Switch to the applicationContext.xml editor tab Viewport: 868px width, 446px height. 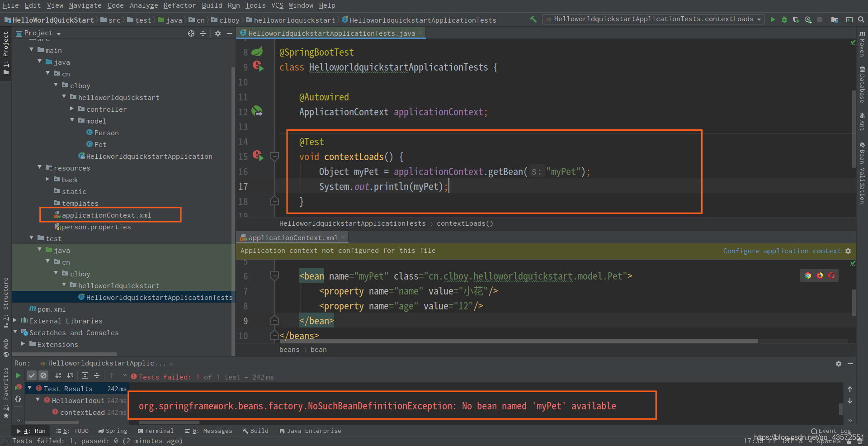[x=292, y=237]
